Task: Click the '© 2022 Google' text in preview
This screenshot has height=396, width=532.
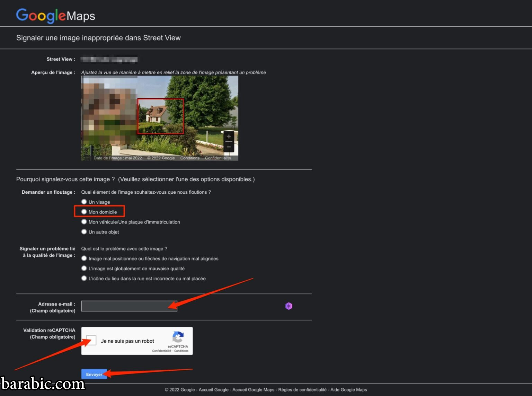Action: point(161,158)
